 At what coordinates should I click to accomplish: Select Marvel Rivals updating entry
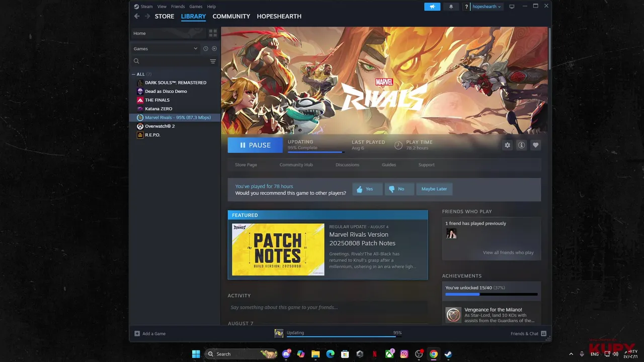(175, 118)
